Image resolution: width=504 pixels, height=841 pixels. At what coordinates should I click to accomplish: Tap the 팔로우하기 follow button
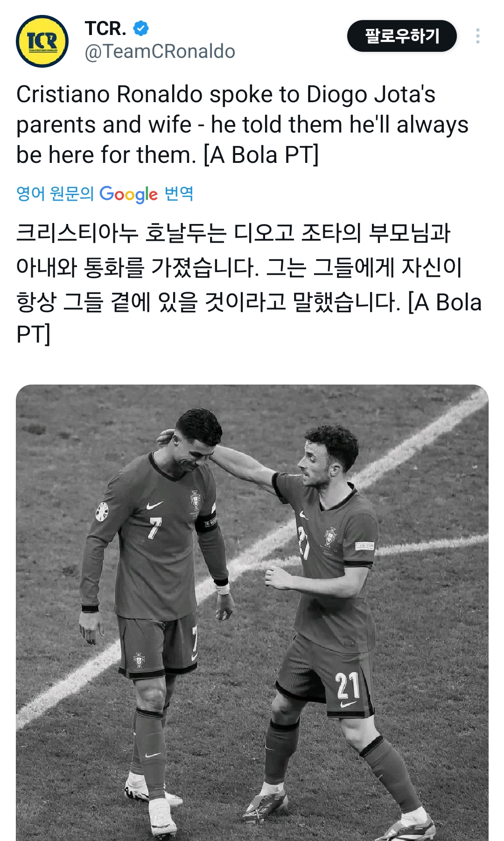click(x=402, y=36)
